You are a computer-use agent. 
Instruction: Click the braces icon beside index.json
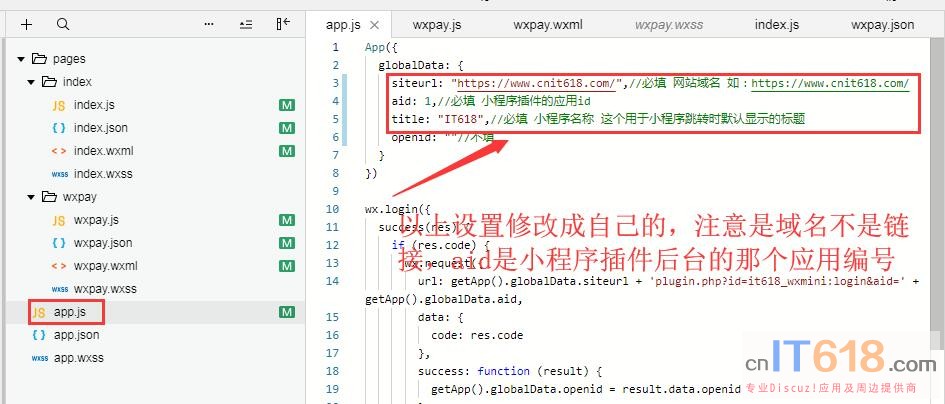click(58, 128)
